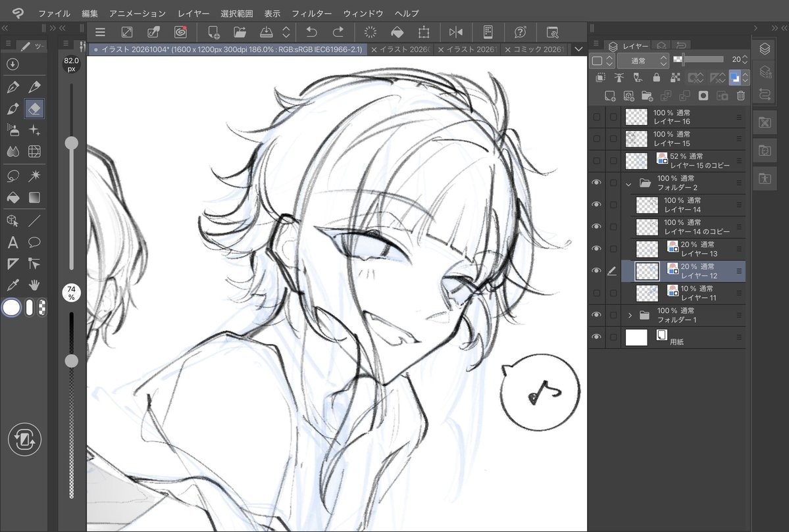Toggle the Lock layer padlock icon
Viewport: 789px width, 532px height.
click(x=656, y=78)
